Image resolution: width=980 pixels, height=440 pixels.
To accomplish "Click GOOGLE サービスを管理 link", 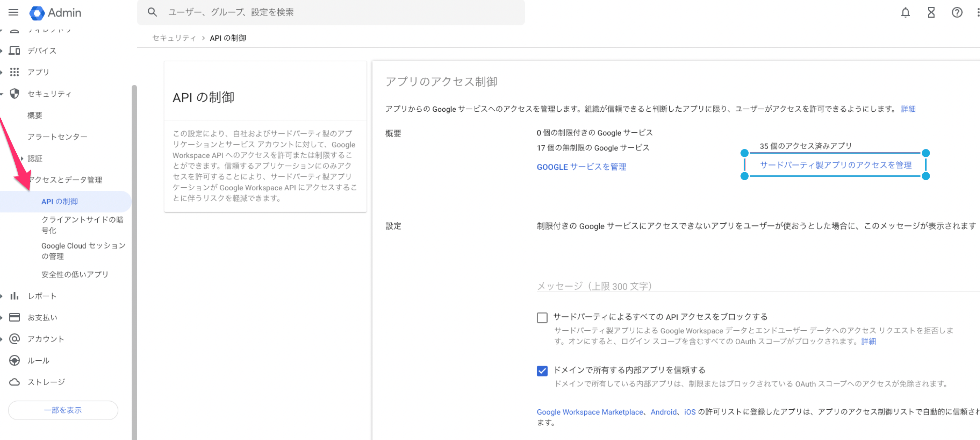I will tap(581, 167).
